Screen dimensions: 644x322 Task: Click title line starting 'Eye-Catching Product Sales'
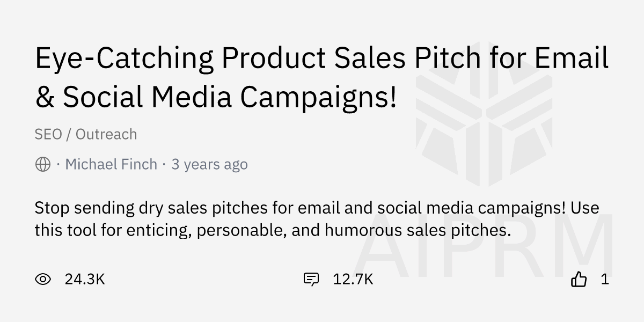pos(321,59)
